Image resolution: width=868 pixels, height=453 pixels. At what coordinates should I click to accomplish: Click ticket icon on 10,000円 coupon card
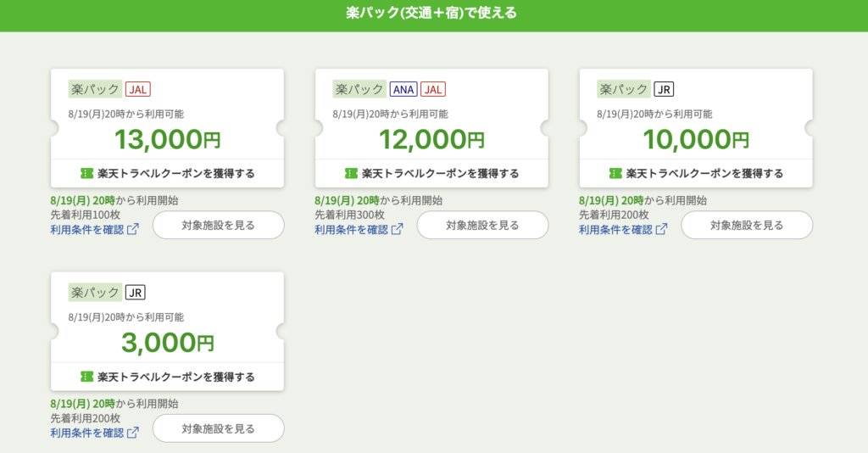click(x=615, y=173)
